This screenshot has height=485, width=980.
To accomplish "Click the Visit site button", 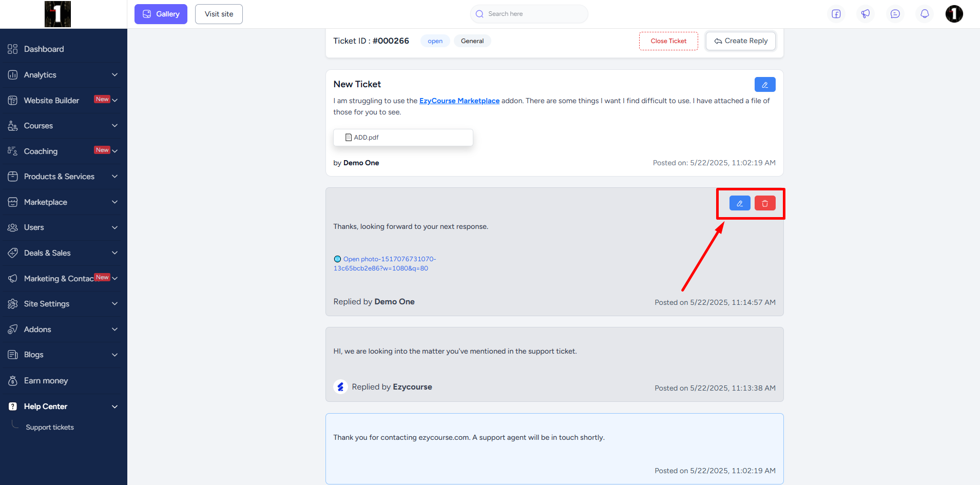I will coord(219,14).
